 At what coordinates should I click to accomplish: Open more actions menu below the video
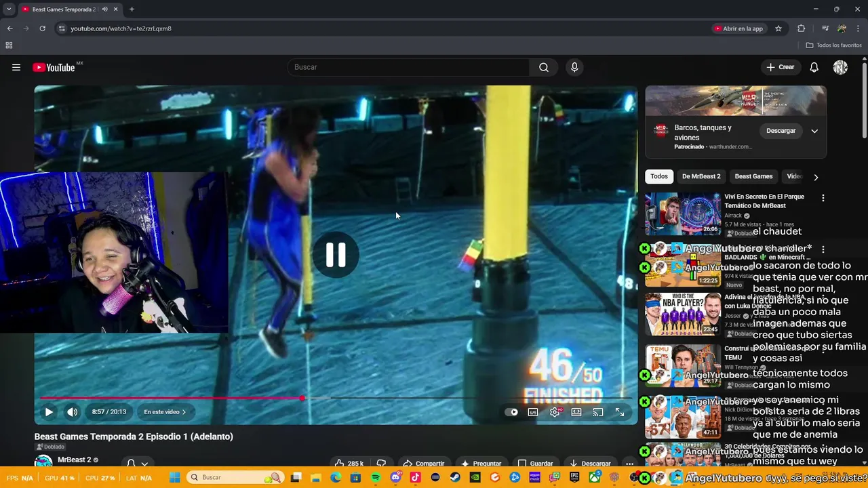click(629, 464)
